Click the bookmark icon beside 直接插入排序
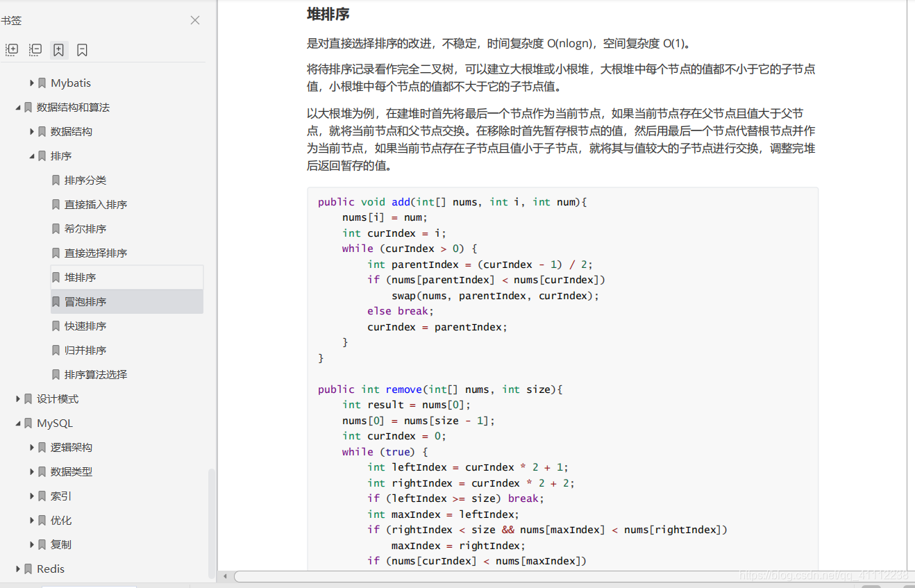This screenshot has height=588, width=915. point(56,204)
